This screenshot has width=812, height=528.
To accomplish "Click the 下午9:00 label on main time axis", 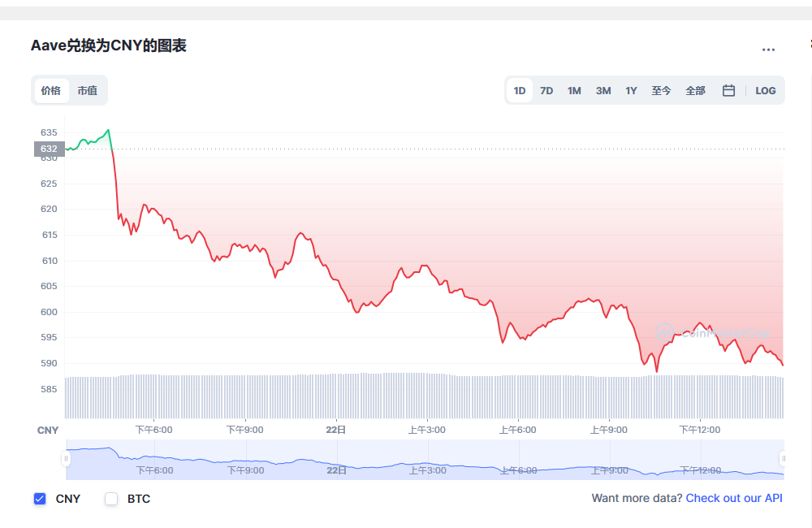I will (245, 430).
